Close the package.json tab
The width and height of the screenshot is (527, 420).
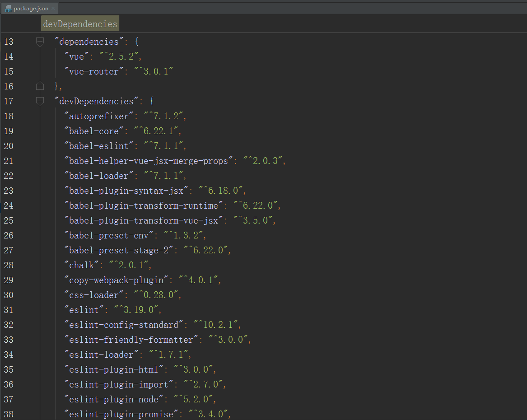coord(53,9)
